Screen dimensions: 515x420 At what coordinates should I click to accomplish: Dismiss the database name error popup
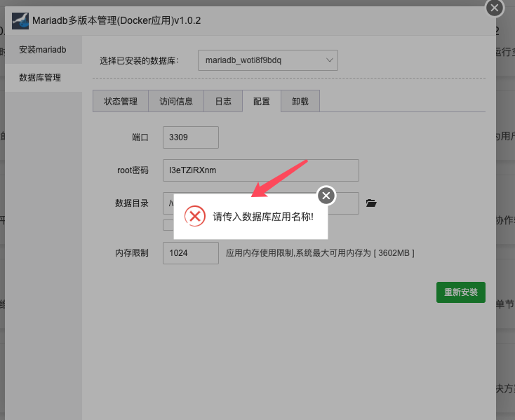coord(326,196)
